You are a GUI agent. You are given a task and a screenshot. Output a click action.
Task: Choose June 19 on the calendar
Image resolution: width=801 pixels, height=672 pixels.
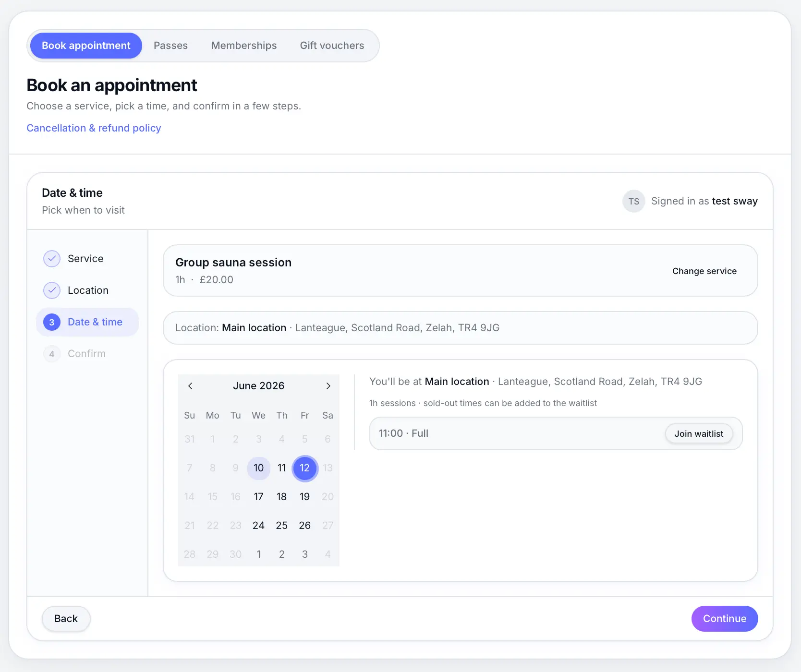[x=304, y=497]
